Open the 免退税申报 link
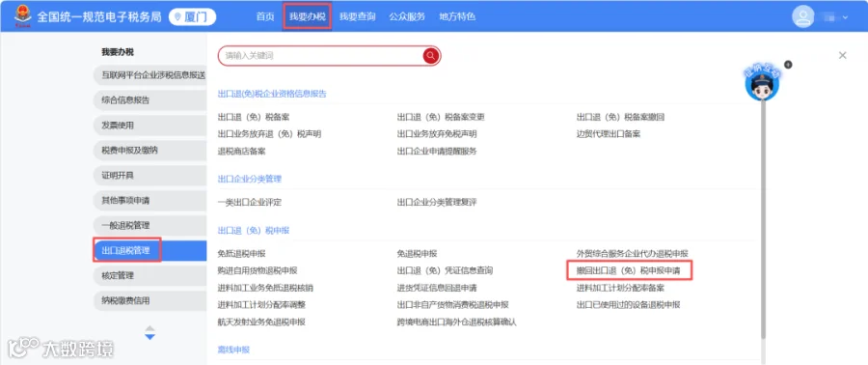Image resolution: width=868 pixels, height=365 pixels. pyautogui.click(x=417, y=254)
